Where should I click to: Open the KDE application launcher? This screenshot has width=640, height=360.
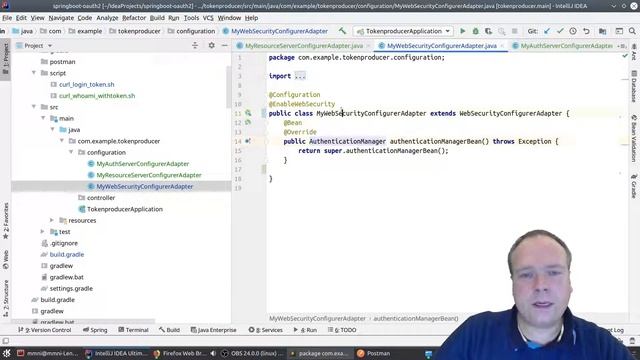click(7, 353)
